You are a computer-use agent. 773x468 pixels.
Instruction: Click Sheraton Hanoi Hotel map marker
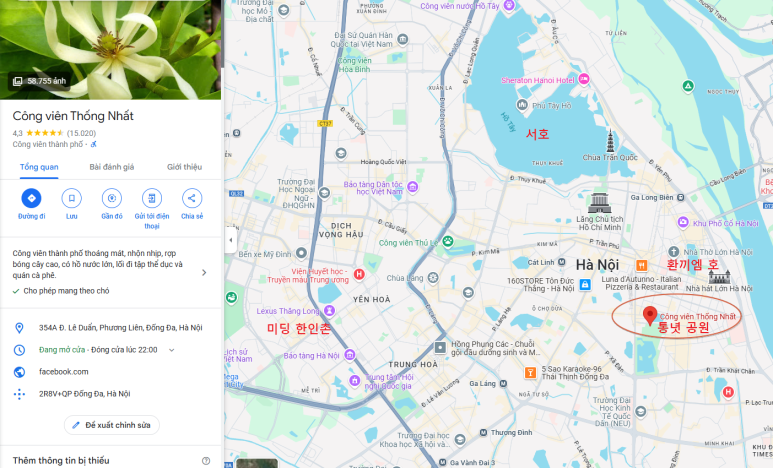(584, 79)
